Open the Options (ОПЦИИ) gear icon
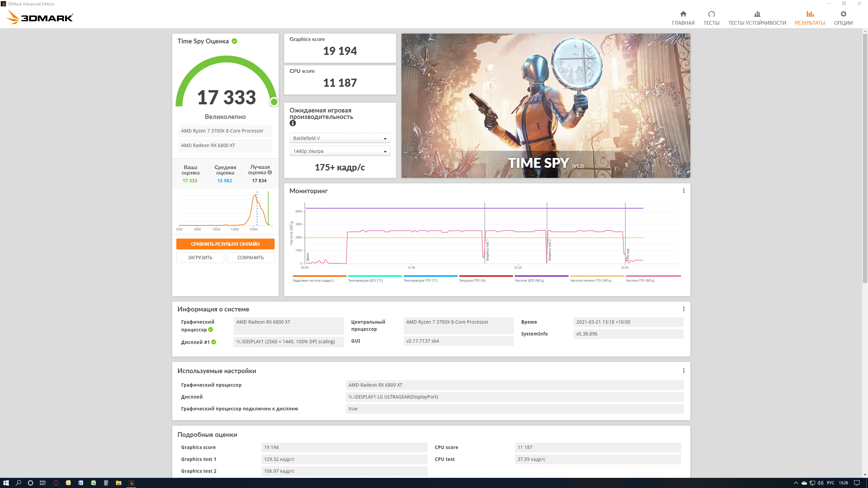 click(x=843, y=14)
